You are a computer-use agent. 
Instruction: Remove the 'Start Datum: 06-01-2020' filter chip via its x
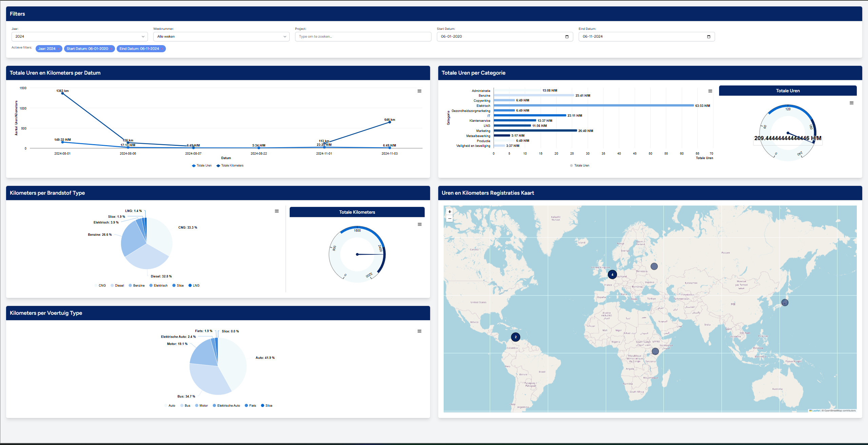[111, 49]
